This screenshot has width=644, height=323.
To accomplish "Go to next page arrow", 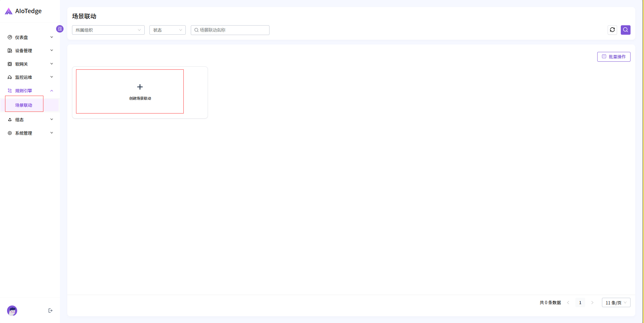I will click(x=592, y=302).
